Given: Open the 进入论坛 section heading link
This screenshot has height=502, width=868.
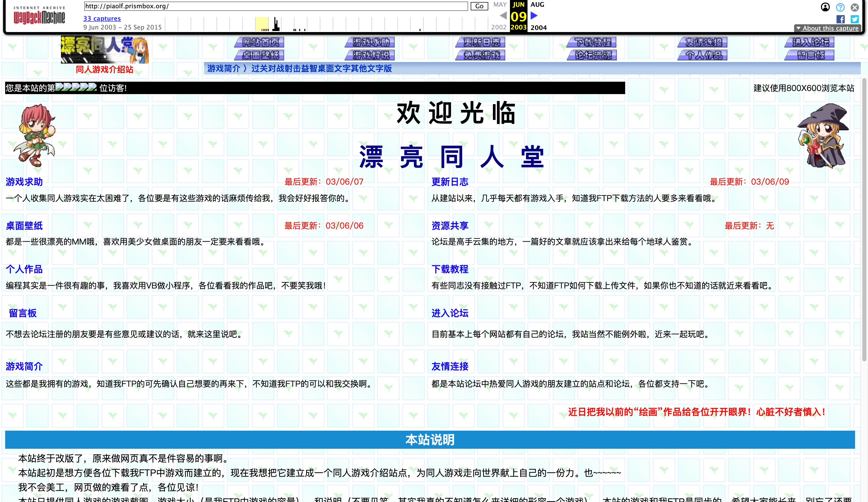Looking at the screenshot, I should 450,313.
